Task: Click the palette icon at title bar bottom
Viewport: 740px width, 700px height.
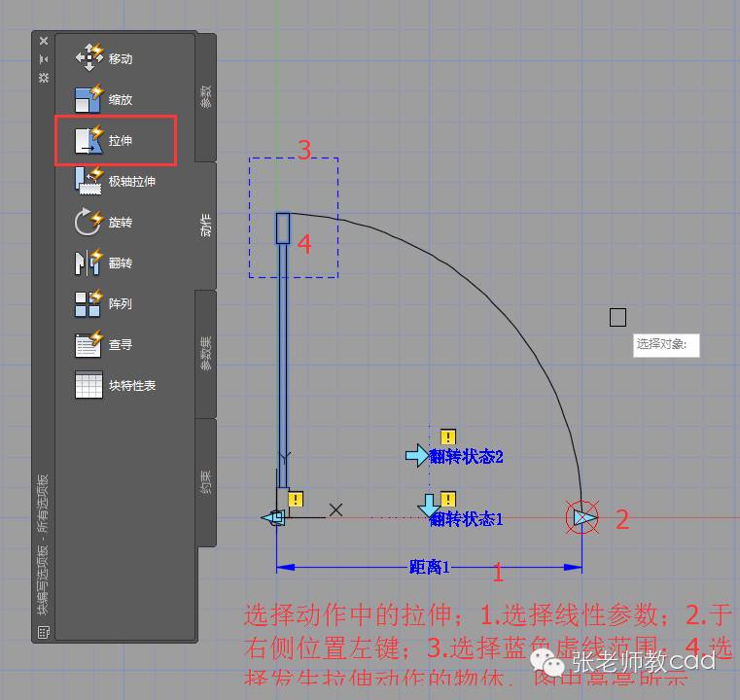Action: (x=44, y=632)
